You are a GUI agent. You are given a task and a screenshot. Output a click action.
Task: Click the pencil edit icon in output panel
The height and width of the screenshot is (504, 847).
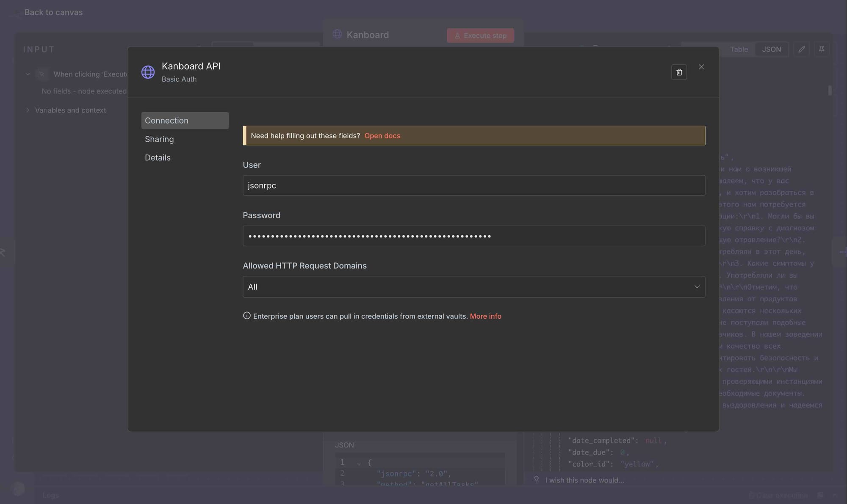click(801, 49)
